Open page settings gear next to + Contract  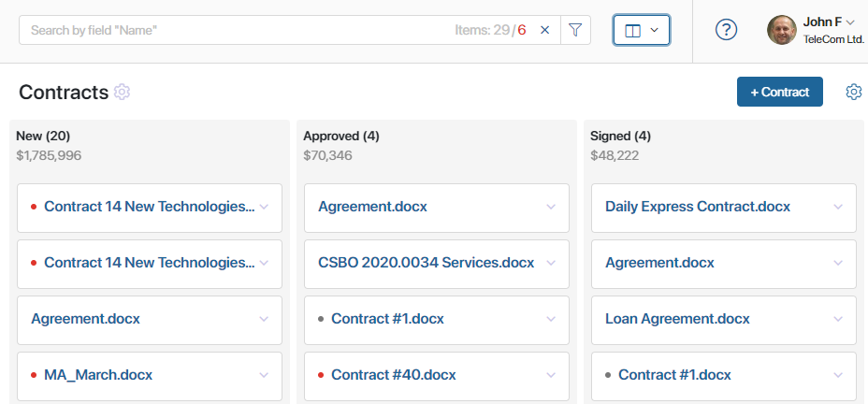(x=854, y=92)
